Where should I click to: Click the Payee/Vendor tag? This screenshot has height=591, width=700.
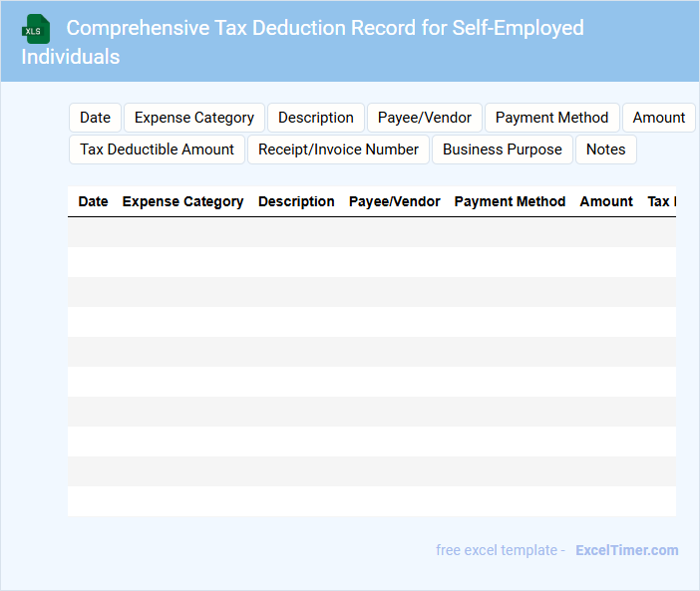pos(424,118)
